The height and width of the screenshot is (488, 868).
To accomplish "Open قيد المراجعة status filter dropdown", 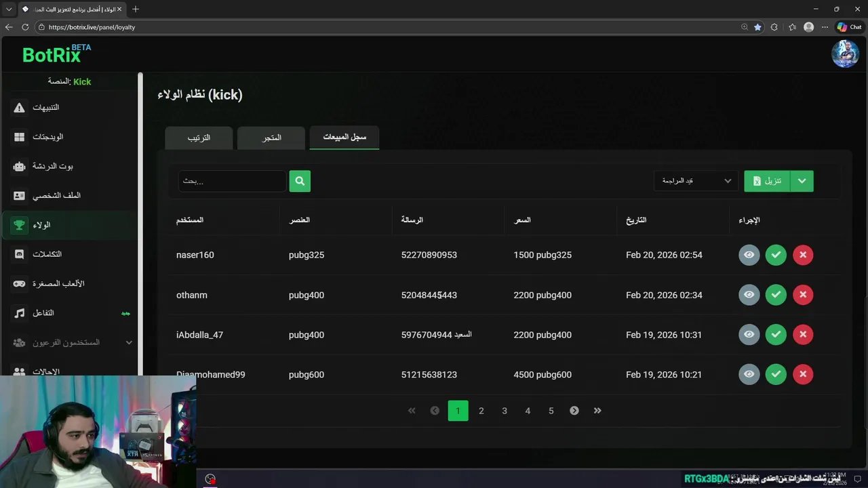I will [696, 181].
